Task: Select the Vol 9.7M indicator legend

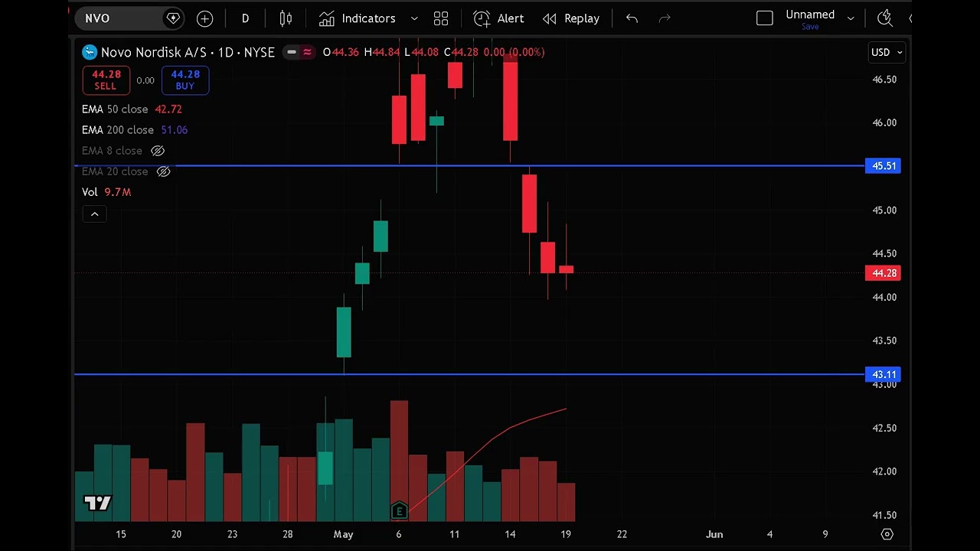Action: [106, 192]
